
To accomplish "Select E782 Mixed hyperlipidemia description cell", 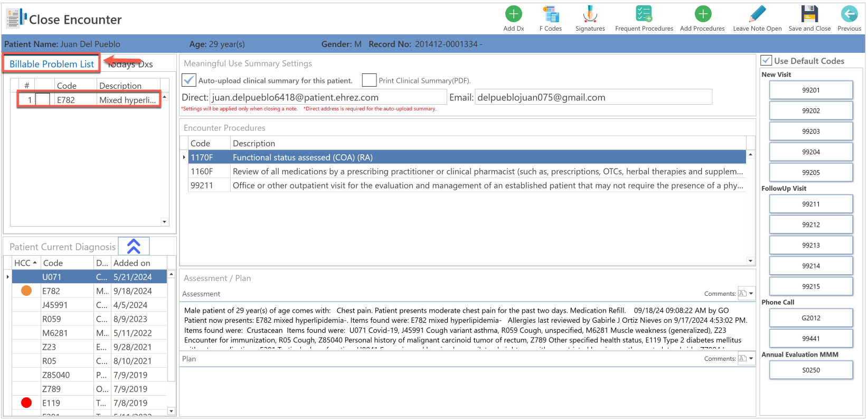I will point(128,99).
